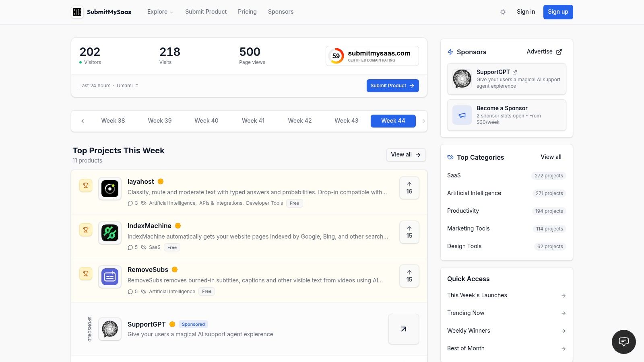Click the Sign in link
644x362 pixels.
click(526, 12)
